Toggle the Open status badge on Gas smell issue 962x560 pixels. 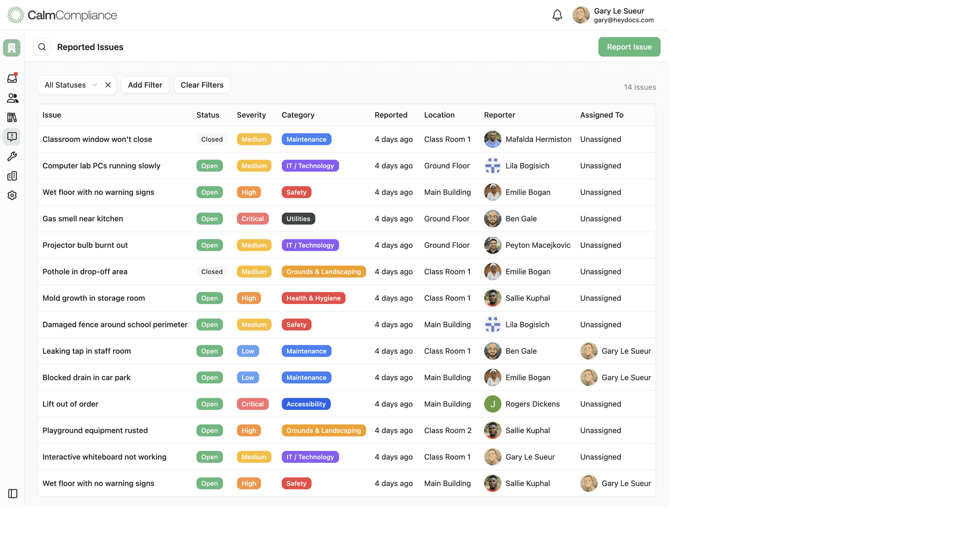click(209, 218)
